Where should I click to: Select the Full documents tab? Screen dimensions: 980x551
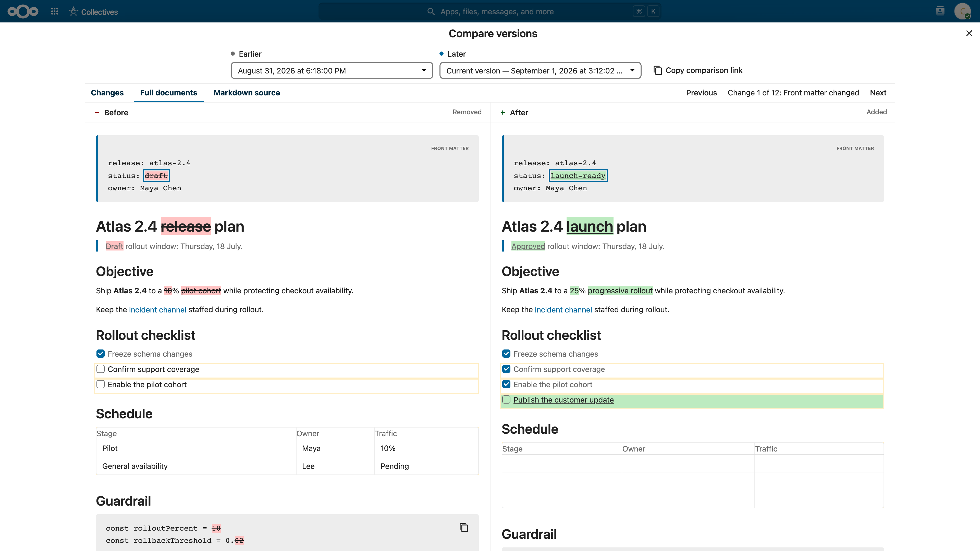point(168,93)
